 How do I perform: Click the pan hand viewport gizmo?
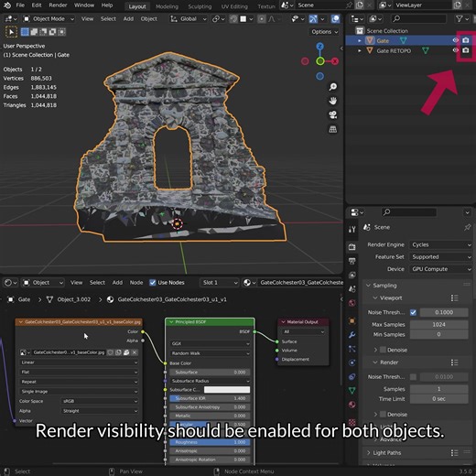[x=333, y=101]
